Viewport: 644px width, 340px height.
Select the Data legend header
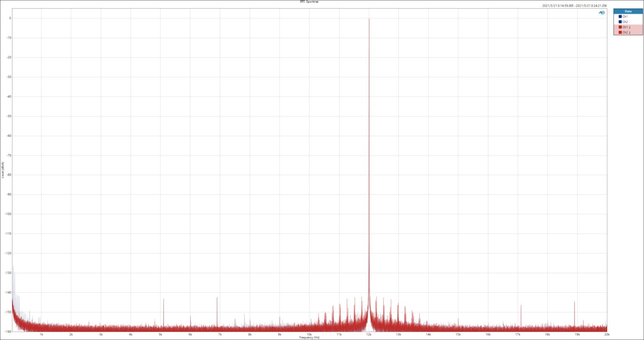tap(628, 11)
